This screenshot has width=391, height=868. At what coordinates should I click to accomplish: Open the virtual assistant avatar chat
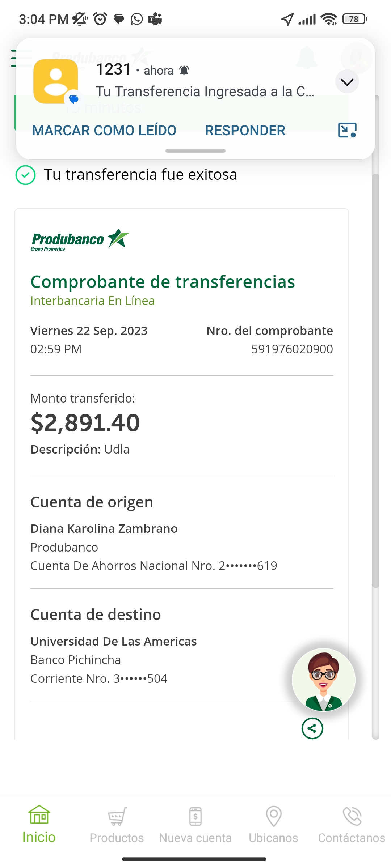point(323,680)
